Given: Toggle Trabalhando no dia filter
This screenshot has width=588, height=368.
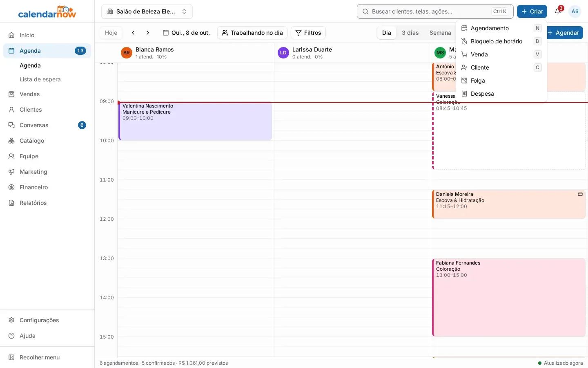Looking at the screenshot, I should pyautogui.click(x=252, y=33).
